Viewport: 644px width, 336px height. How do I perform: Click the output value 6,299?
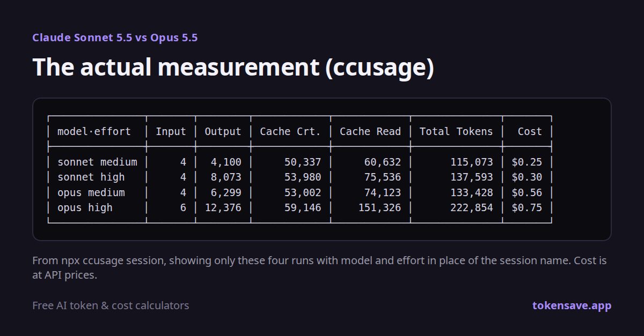pyautogui.click(x=226, y=192)
